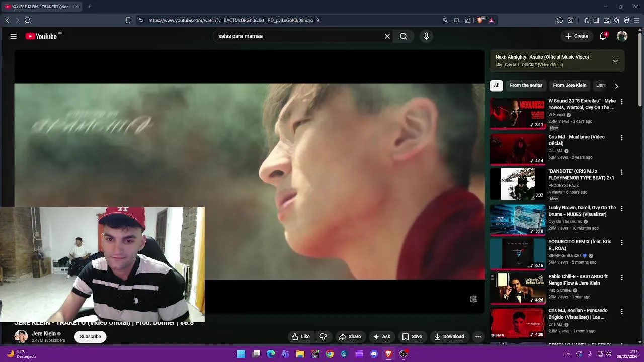Screen dimensions: 644x362
Task: Open Cris MJ, Reelian Pensando Brígido title
Action: (x=578, y=314)
